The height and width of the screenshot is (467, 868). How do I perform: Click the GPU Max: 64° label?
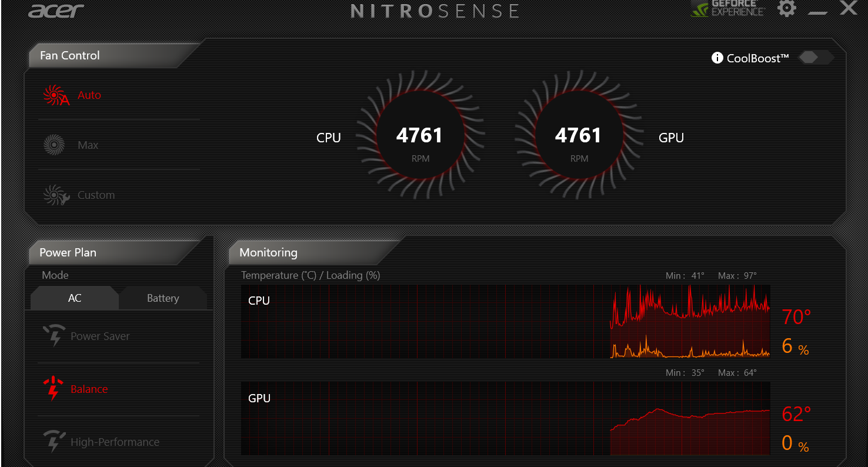click(x=737, y=372)
